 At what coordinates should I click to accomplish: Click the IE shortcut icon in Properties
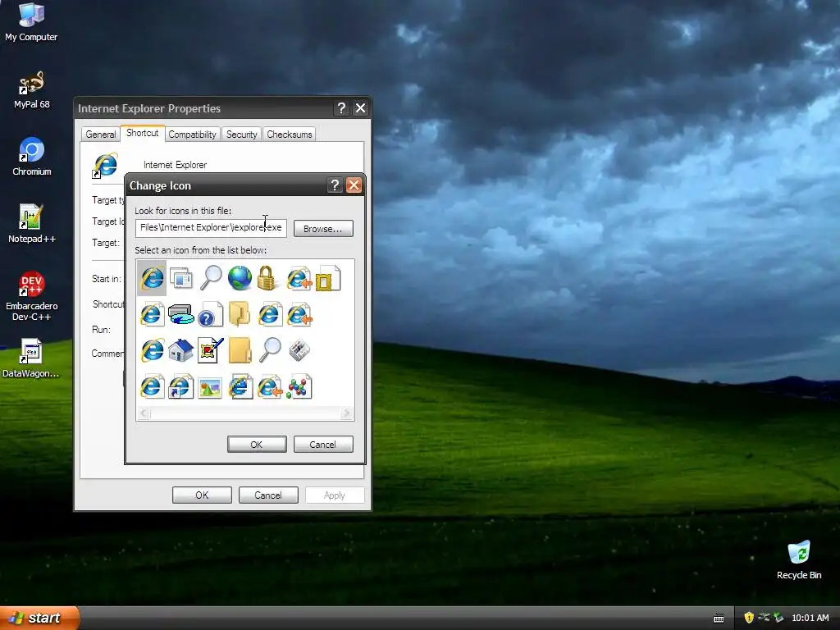pos(105,165)
